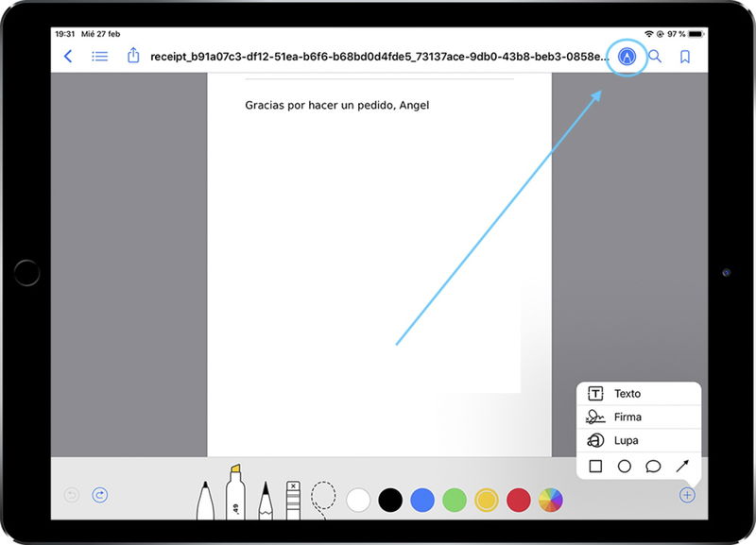
Task: Select the Eraser tool
Action: tap(293, 493)
